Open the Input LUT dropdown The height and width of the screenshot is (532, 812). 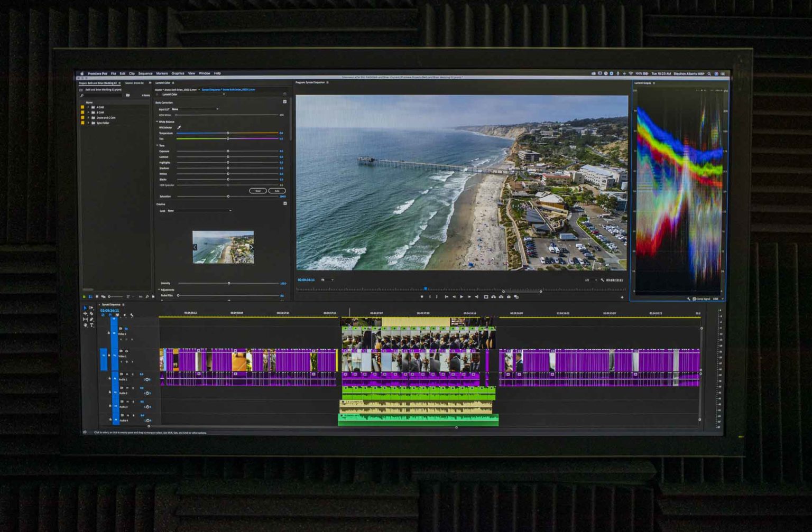195,109
